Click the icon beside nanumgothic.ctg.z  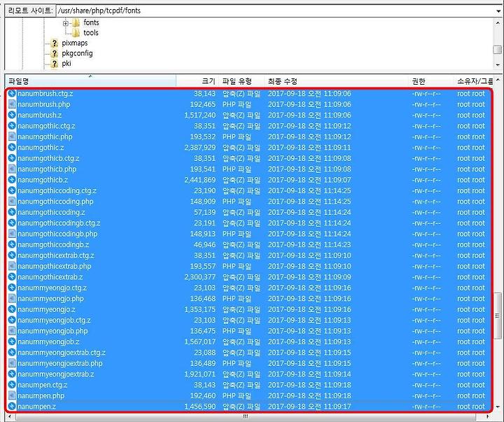(12, 126)
